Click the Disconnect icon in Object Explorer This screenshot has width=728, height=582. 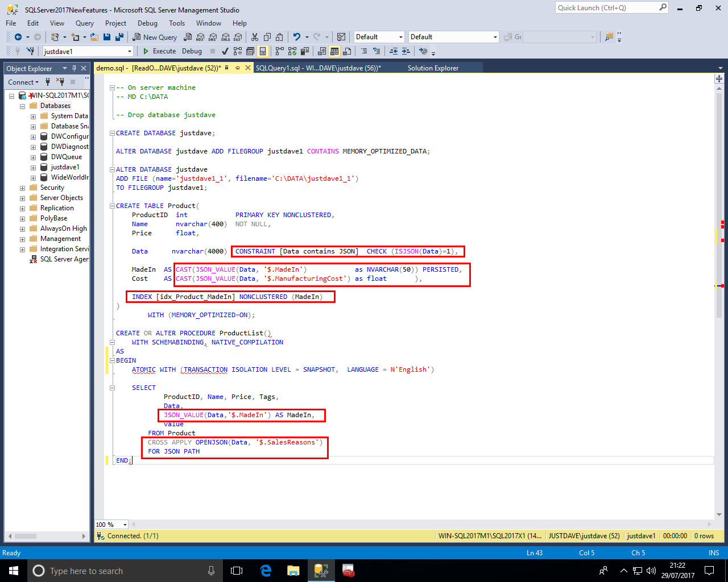click(60, 82)
